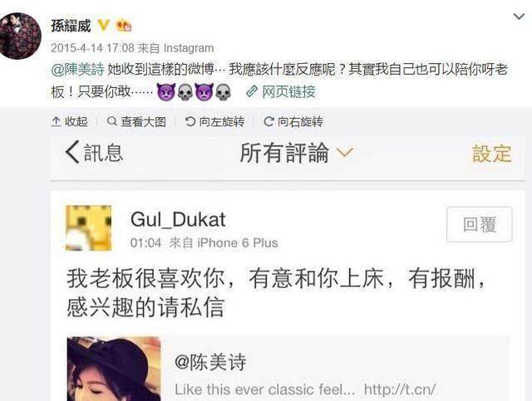The image size is (532, 401).
Task: Open 孫耀威's profile avatar
Action: [x=21, y=36]
